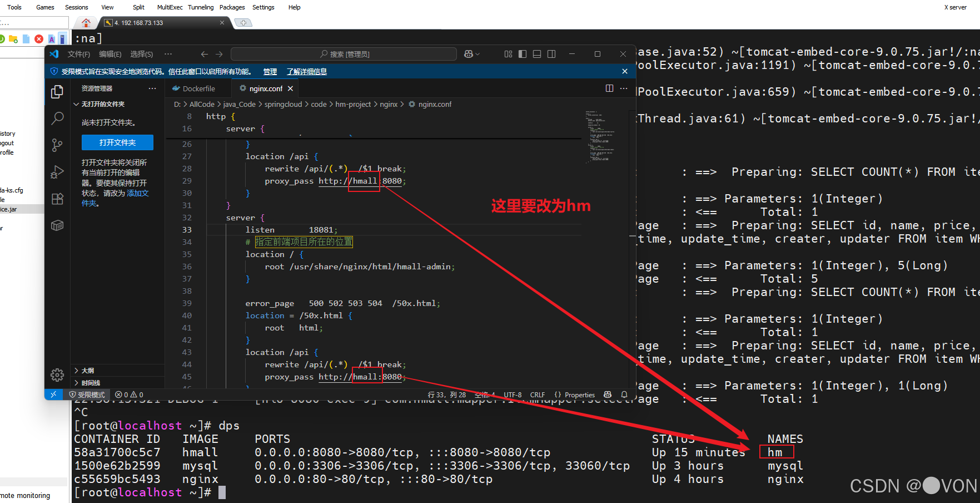
Task: Click the VS Code search command box
Action: [x=344, y=54]
